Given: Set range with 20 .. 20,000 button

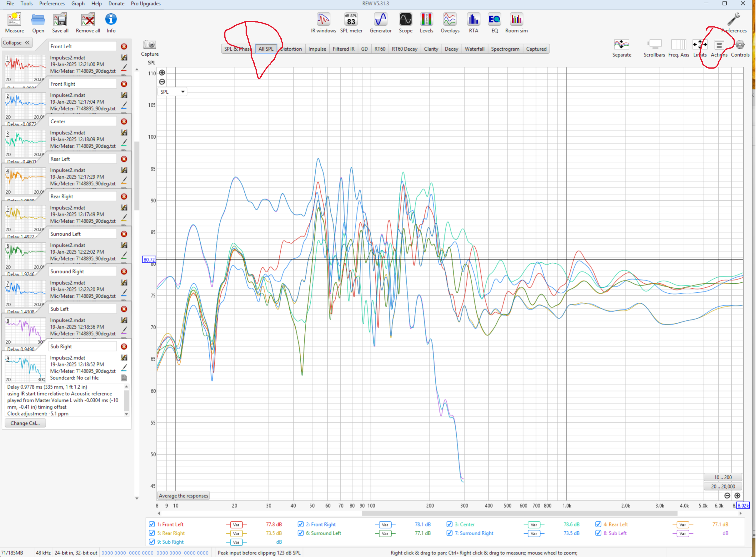Looking at the screenshot, I should click(723, 486).
